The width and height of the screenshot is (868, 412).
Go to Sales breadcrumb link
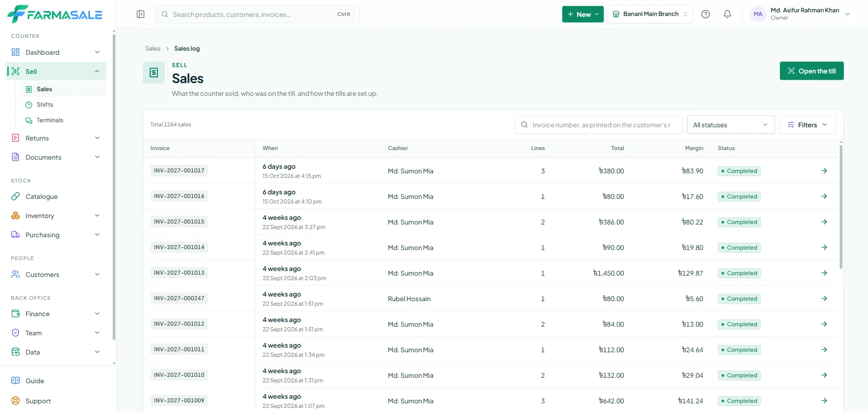point(153,49)
